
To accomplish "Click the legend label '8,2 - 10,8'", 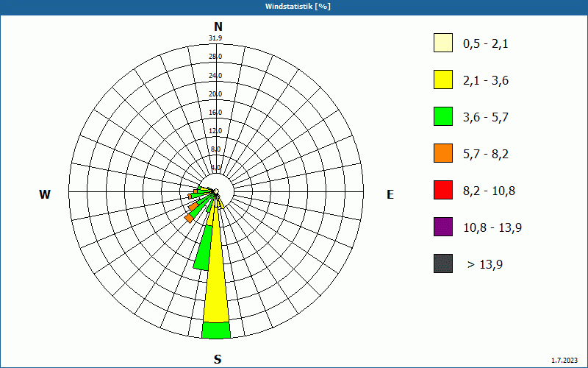I will pos(489,191).
